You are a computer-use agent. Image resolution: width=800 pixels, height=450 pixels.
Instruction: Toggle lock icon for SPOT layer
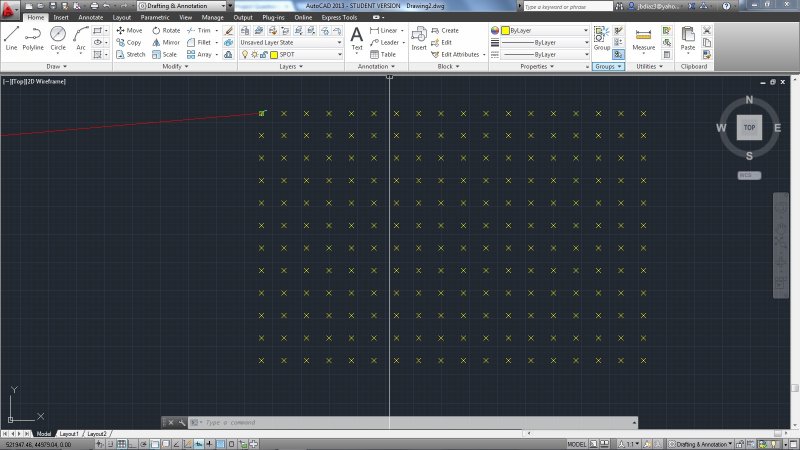263,55
